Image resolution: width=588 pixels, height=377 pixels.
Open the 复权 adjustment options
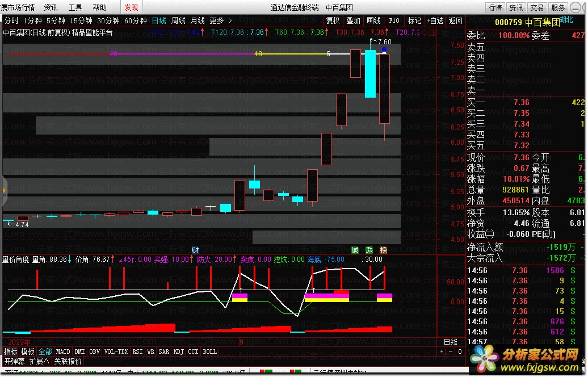click(333, 20)
